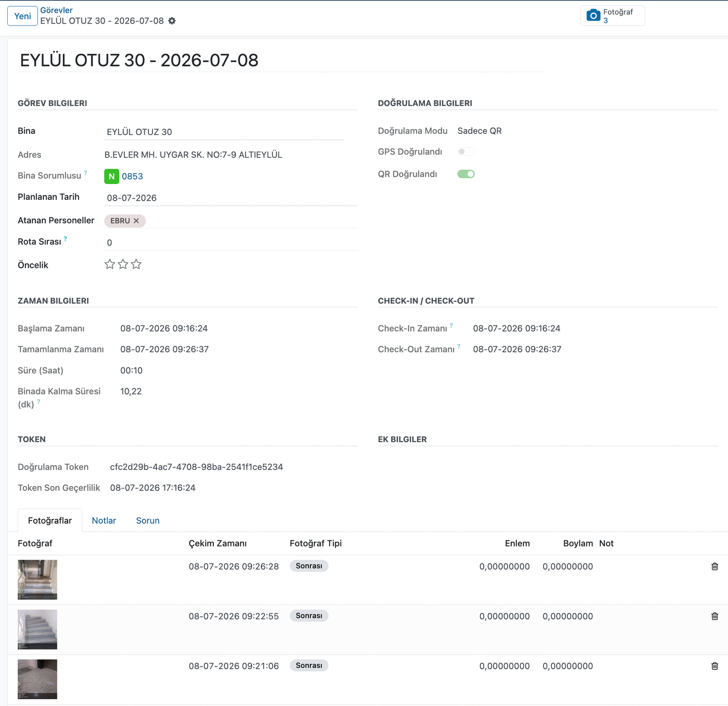Show help tooltip for Check-Out Zamanı
Image resolution: width=728 pixels, height=706 pixels.
459,346
